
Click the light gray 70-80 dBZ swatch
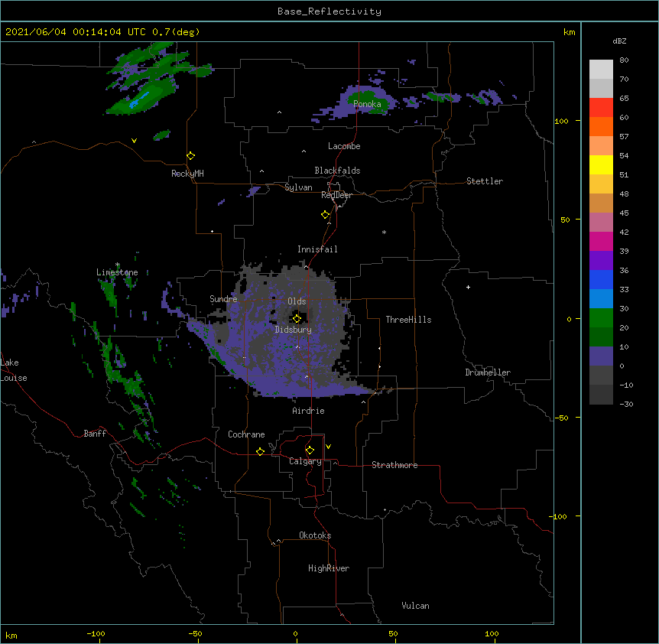point(601,70)
